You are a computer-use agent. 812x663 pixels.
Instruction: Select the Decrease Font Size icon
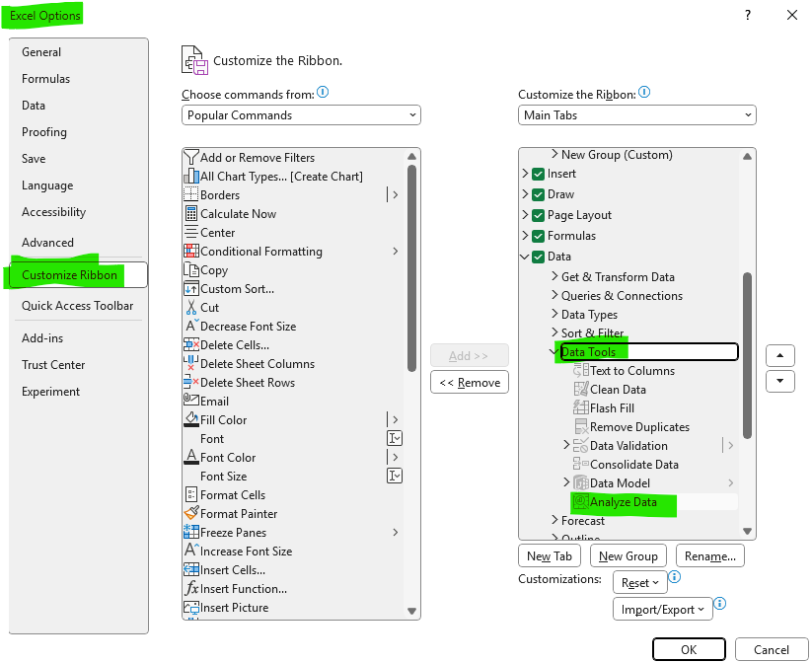pyautogui.click(x=191, y=326)
